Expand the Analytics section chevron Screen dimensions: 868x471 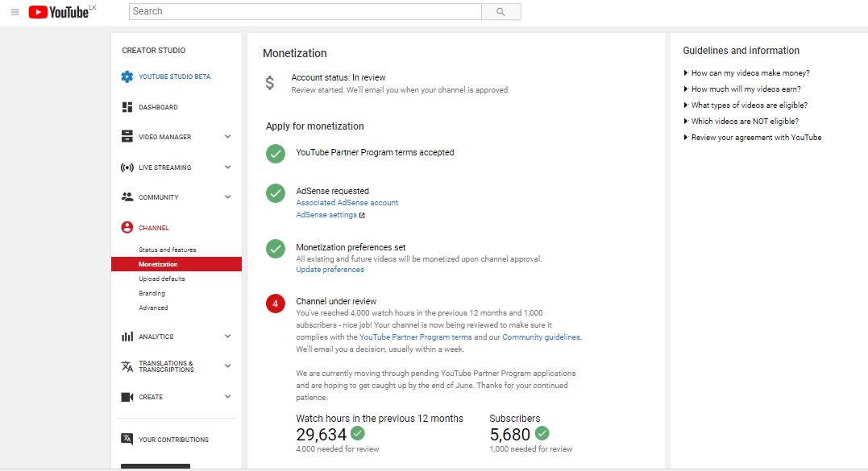tap(227, 336)
